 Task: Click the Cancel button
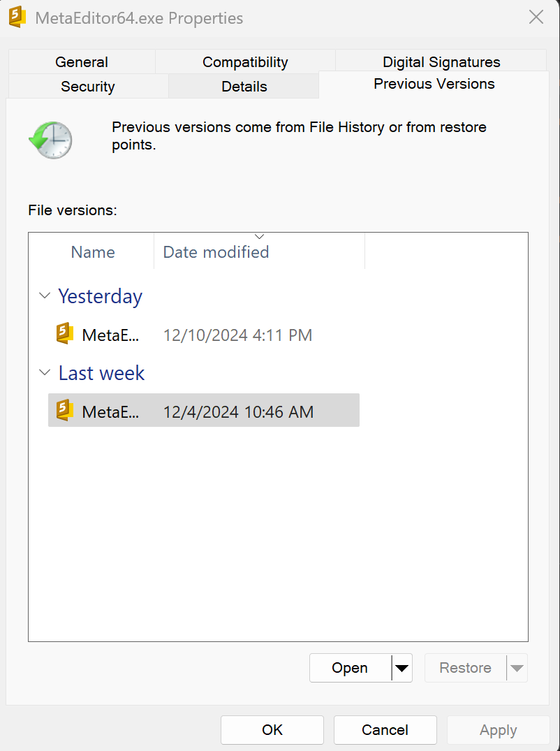pyautogui.click(x=385, y=729)
